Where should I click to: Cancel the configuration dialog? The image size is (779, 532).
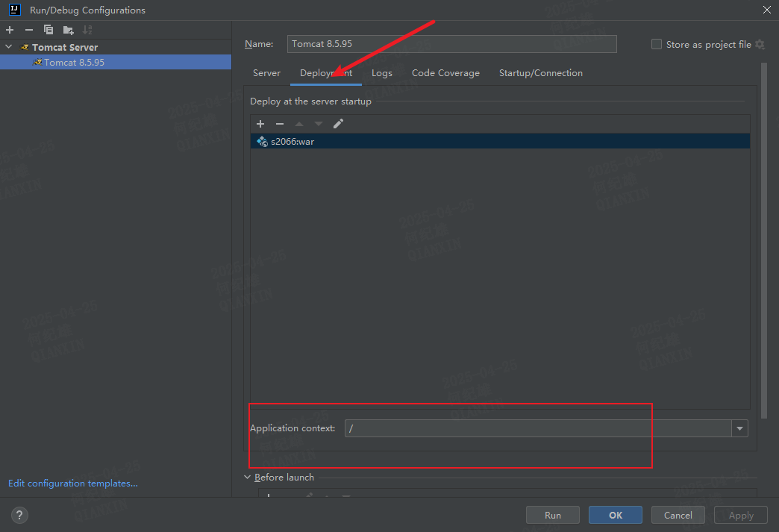678,515
